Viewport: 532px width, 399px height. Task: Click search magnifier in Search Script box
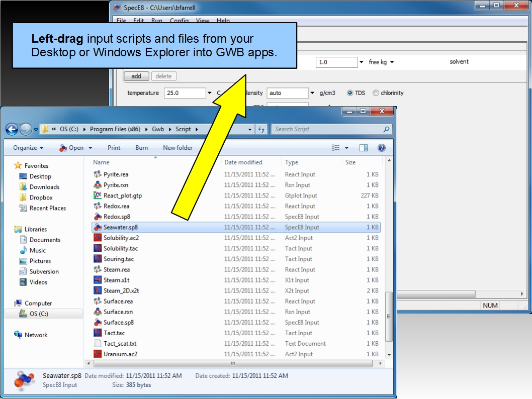tap(386, 129)
